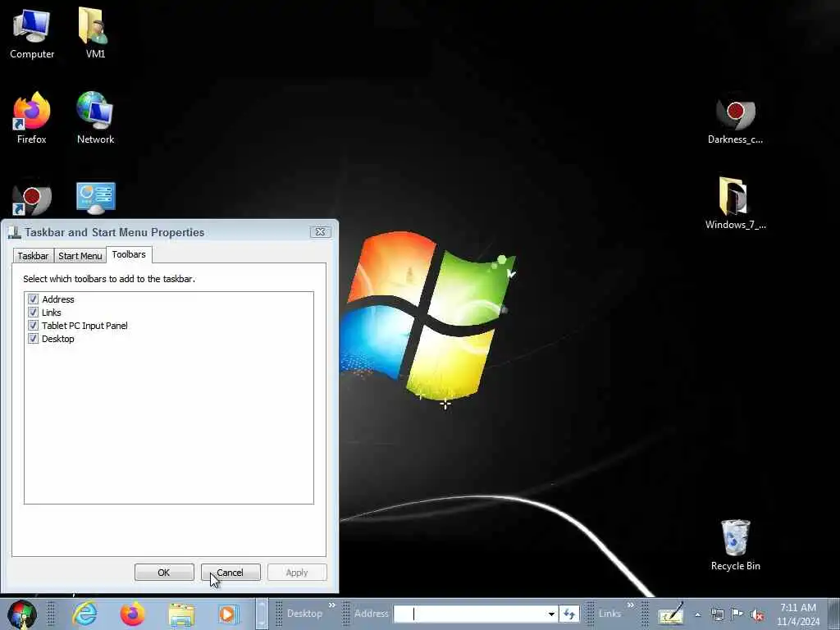Click the Show desktop button

pos(833,614)
